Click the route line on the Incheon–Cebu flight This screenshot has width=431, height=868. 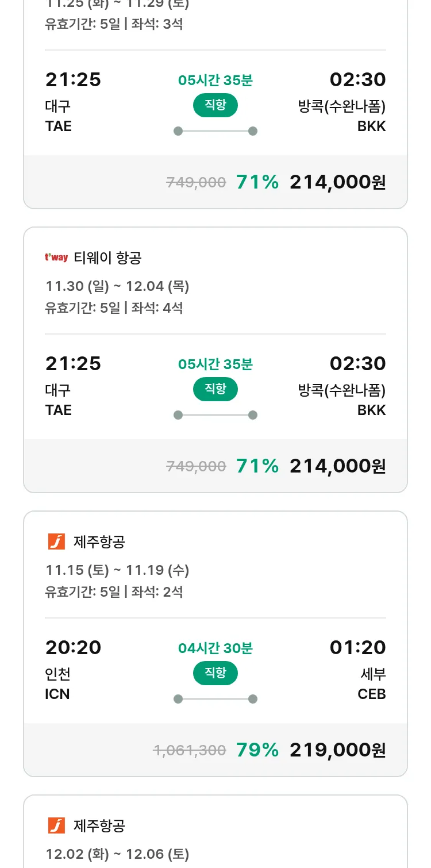pos(215,699)
